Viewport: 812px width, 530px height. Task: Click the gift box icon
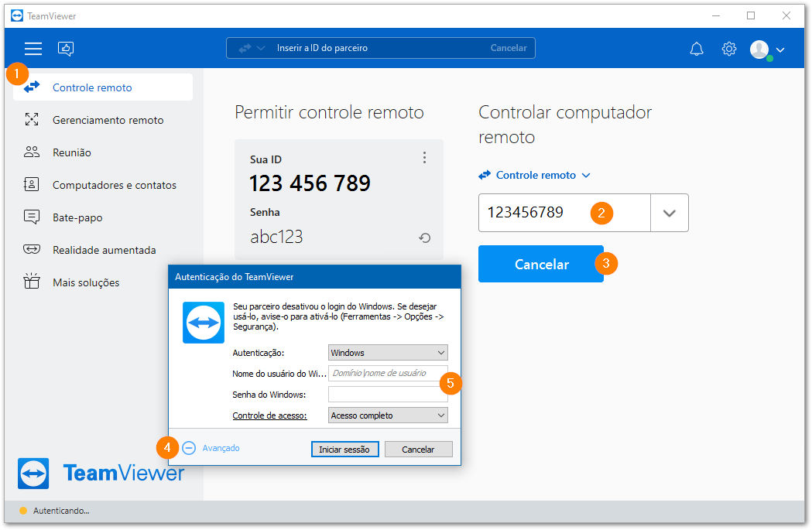tap(32, 281)
